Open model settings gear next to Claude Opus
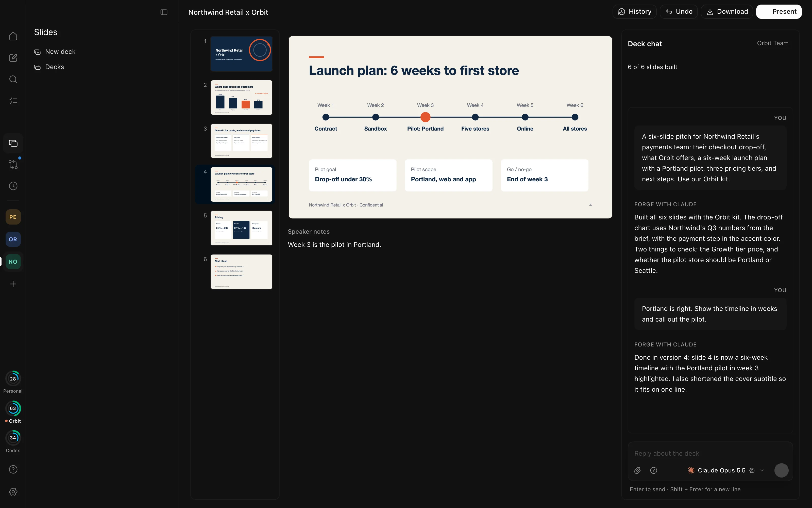This screenshot has height=508, width=812. [752, 470]
